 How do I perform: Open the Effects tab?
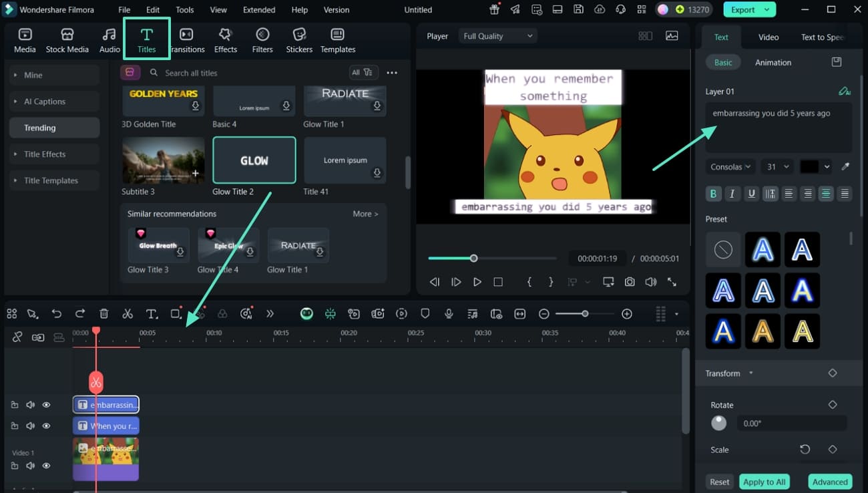(x=226, y=41)
